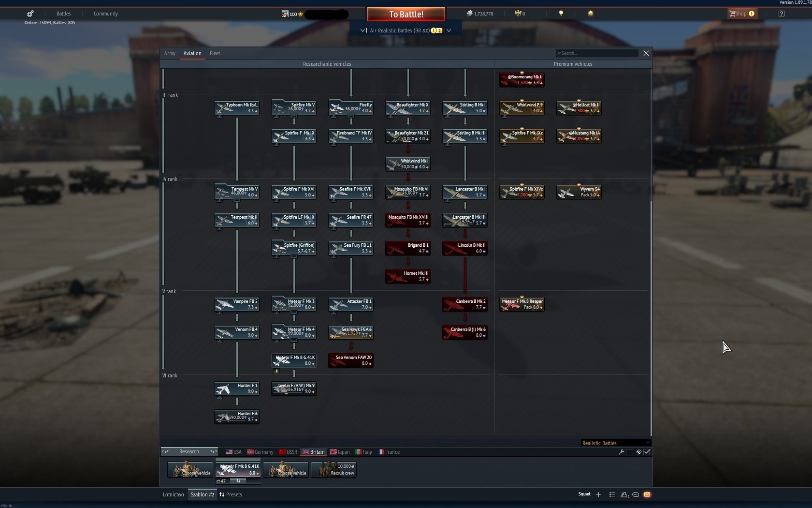This screenshot has width=812, height=508.
Task: Toggle the ammo refill checkbox
Action: click(x=647, y=452)
